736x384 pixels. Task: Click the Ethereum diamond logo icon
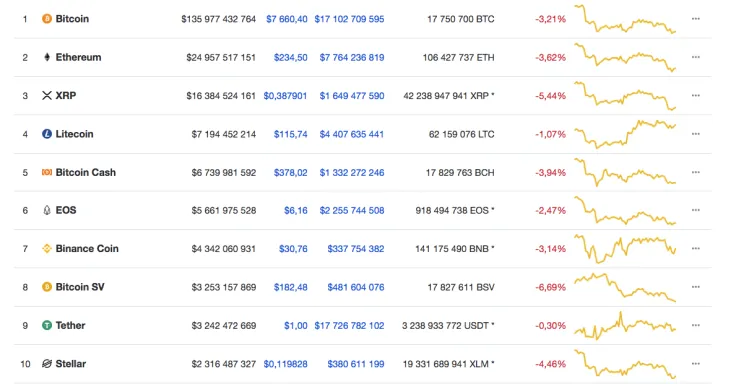pos(47,57)
